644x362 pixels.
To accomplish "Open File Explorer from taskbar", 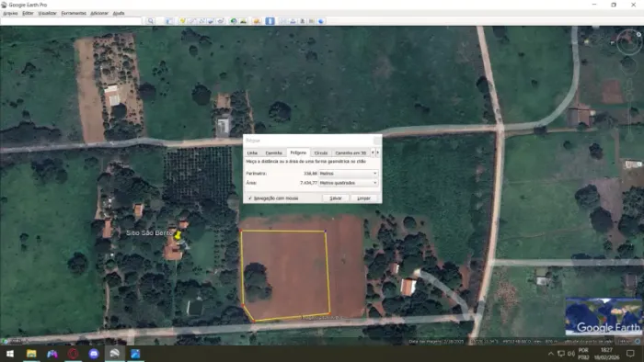I will [31, 354].
